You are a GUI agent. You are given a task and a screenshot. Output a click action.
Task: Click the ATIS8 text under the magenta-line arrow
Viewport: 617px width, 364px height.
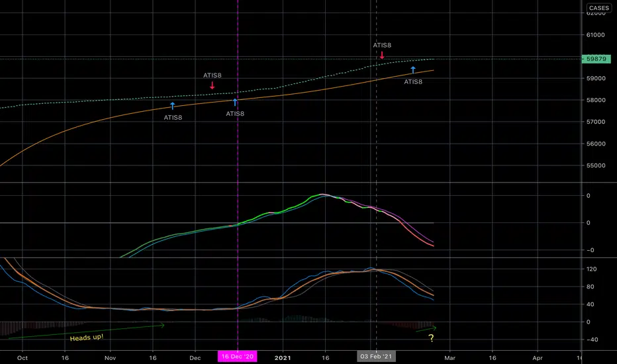[x=235, y=114]
